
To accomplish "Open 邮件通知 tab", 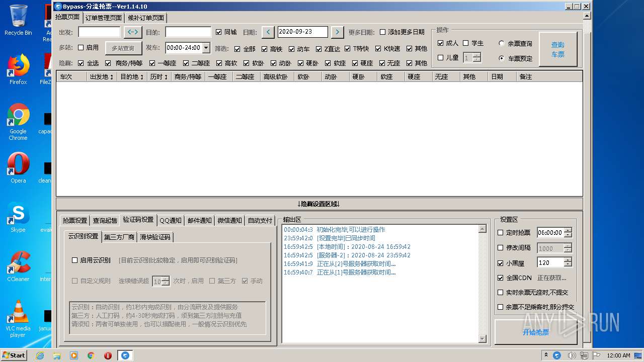I will [199, 220].
